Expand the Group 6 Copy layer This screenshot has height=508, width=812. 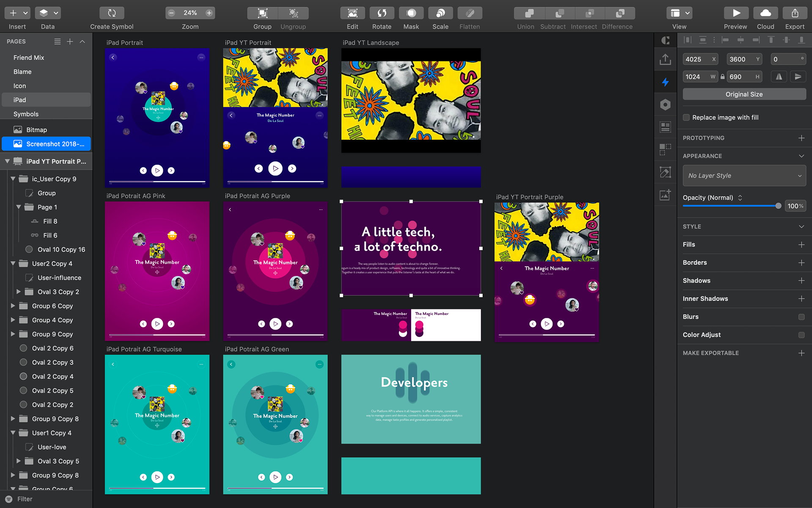coord(13,306)
